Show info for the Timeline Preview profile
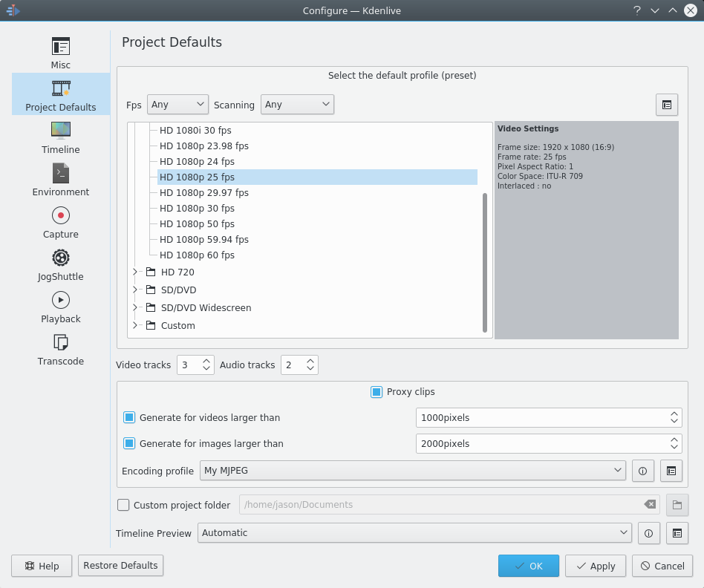 pos(649,533)
